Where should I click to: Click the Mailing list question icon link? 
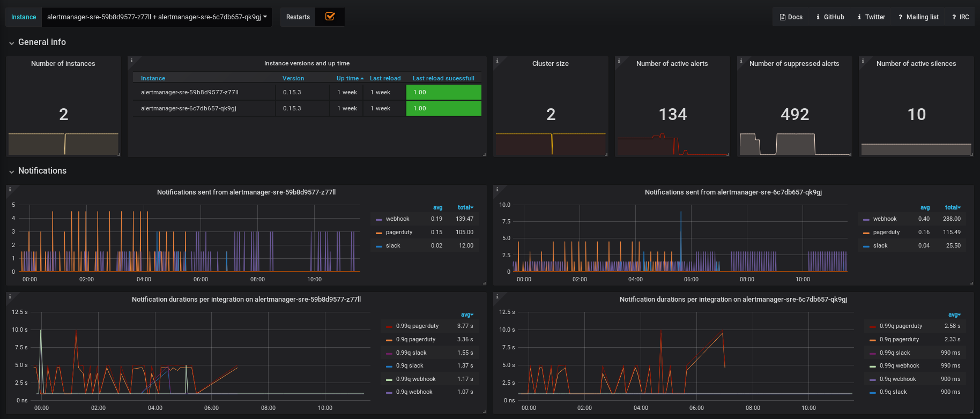[918, 17]
